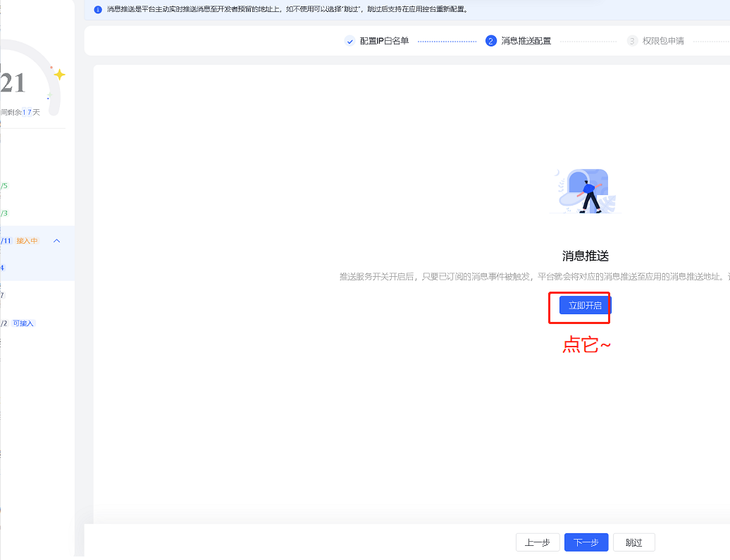
Task: Click the info notice about 消息推送
Action: click(x=287, y=9)
